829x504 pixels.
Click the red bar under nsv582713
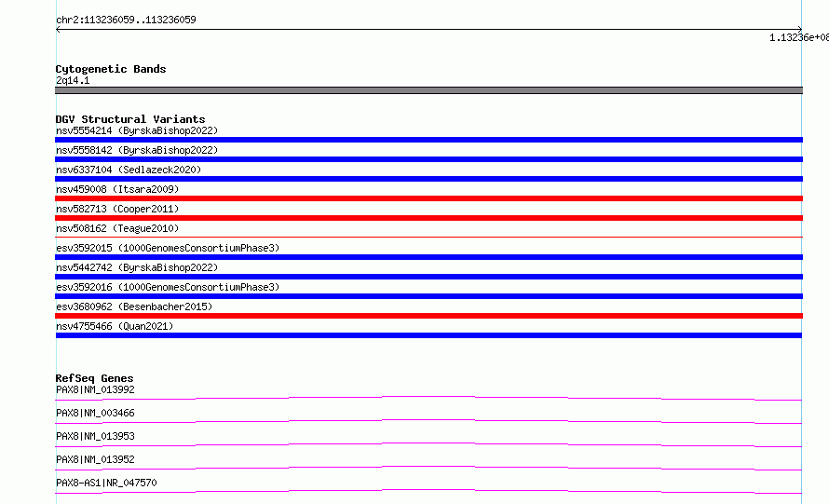[x=428, y=218]
